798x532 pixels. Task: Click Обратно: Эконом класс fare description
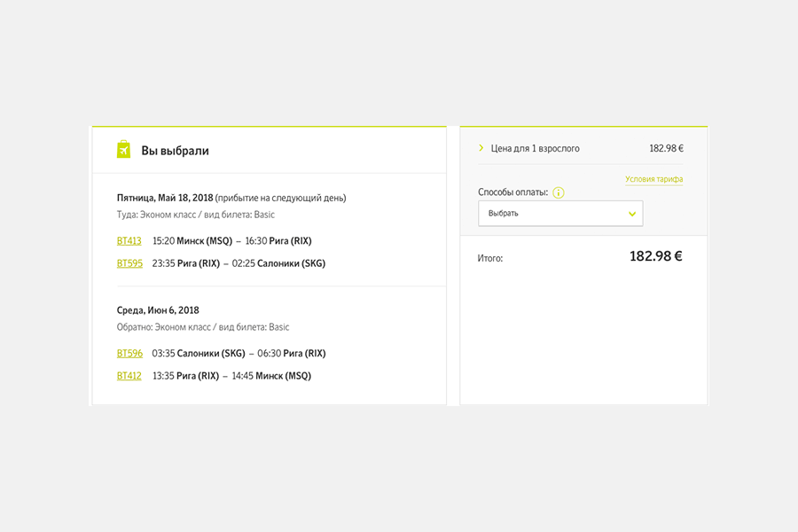coord(202,327)
